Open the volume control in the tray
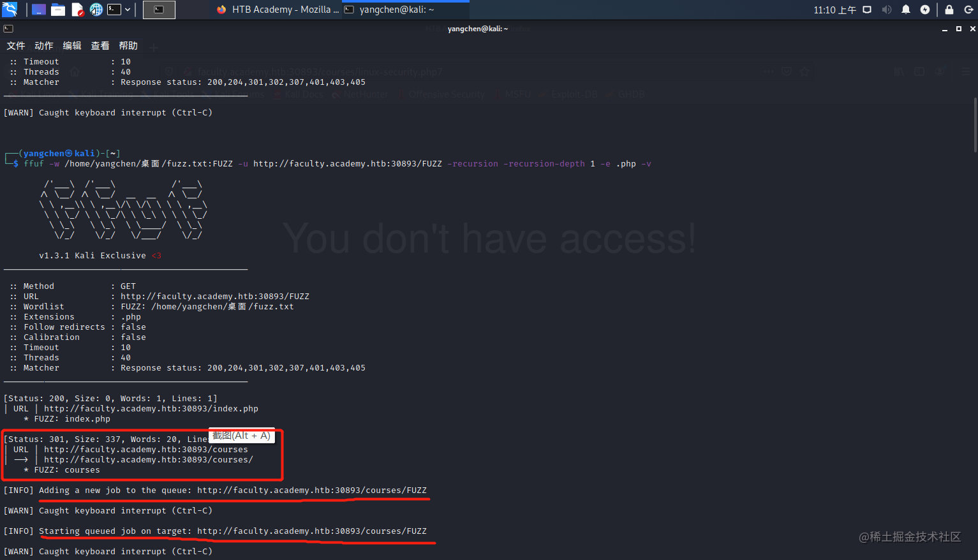The image size is (978, 560). pyautogui.click(x=887, y=10)
